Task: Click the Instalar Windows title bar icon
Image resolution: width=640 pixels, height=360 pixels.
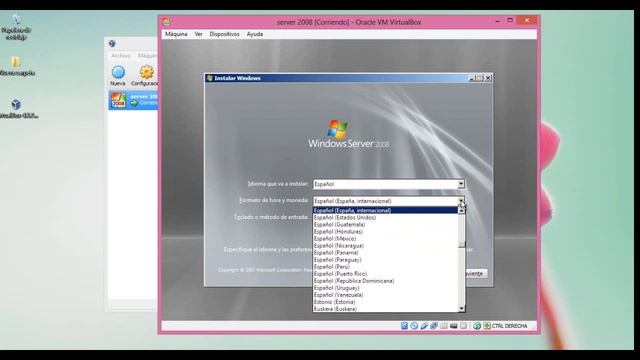Action: tap(210, 78)
